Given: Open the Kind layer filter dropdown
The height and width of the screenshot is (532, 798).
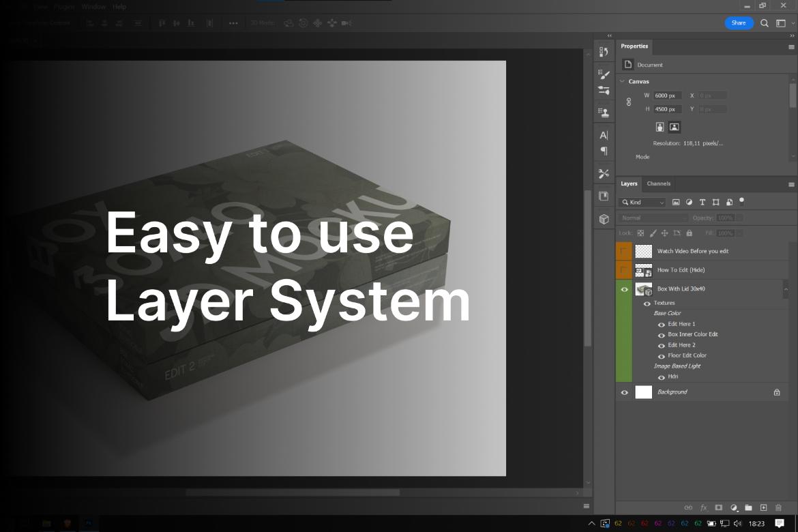Looking at the screenshot, I should tap(642, 202).
